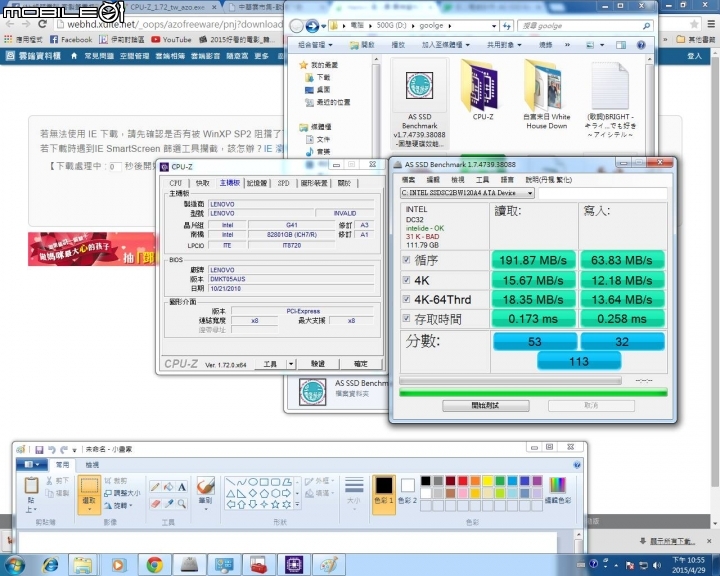Click the Explorer back arrow button
Viewport: 720px width, 576px height.
[297, 26]
